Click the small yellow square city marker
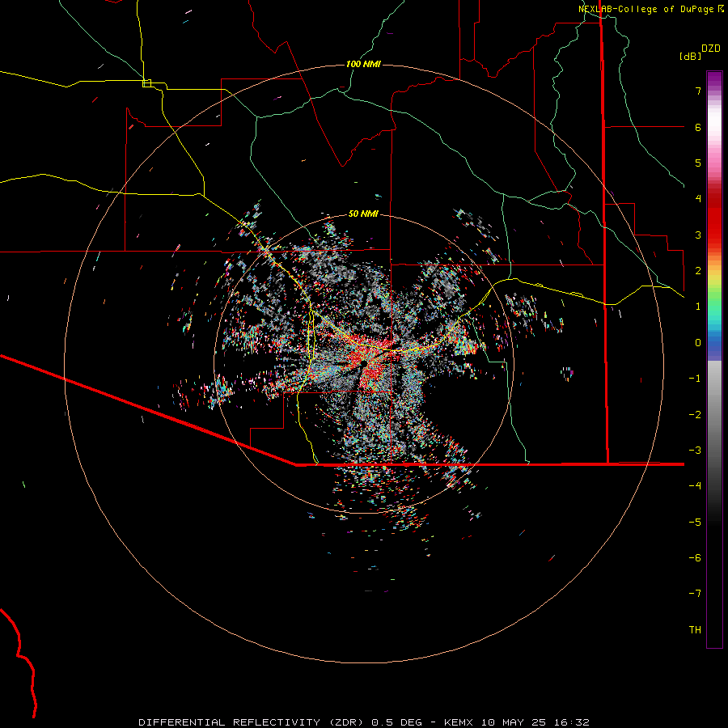 point(146,83)
